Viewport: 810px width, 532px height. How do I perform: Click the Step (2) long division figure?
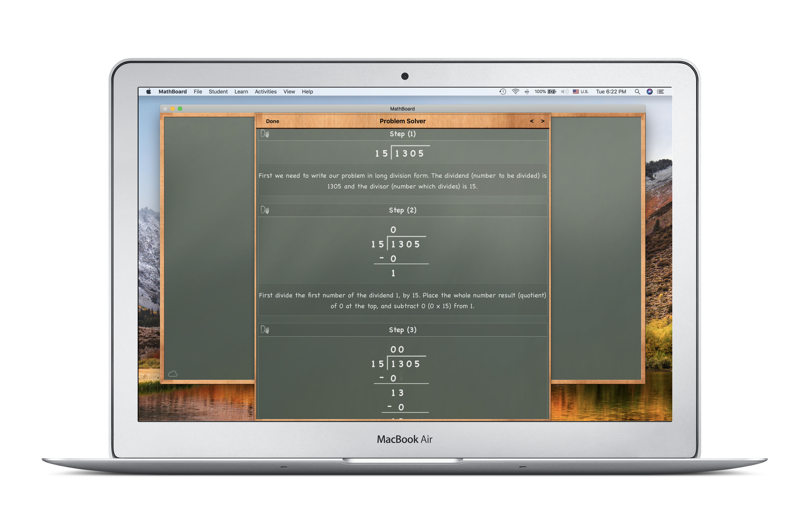400,251
